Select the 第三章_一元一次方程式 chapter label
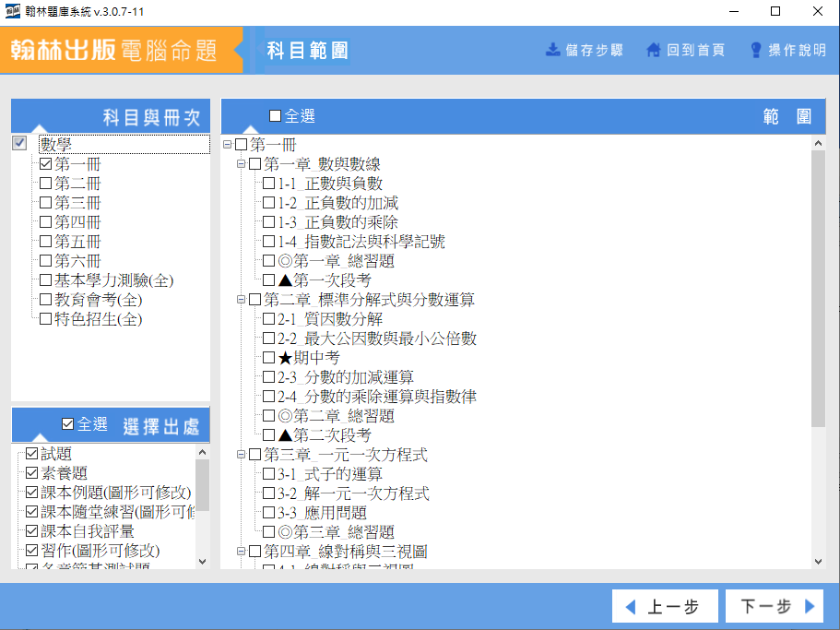 pyautogui.click(x=346, y=455)
